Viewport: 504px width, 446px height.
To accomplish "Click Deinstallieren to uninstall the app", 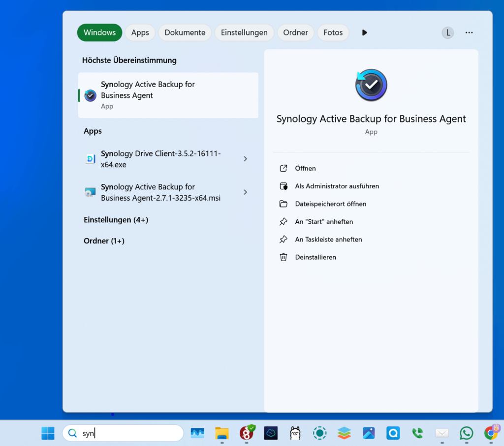I will point(315,257).
